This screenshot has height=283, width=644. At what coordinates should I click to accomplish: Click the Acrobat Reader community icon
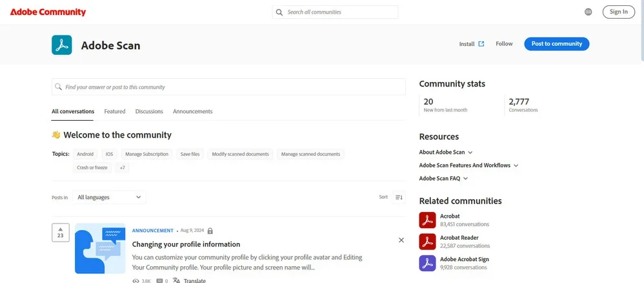pos(427,242)
